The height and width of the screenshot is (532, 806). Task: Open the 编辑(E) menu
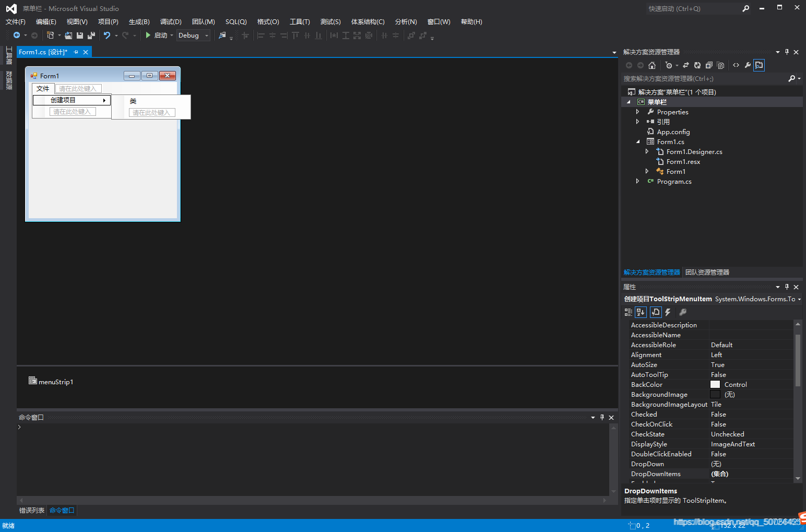pos(46,22)
